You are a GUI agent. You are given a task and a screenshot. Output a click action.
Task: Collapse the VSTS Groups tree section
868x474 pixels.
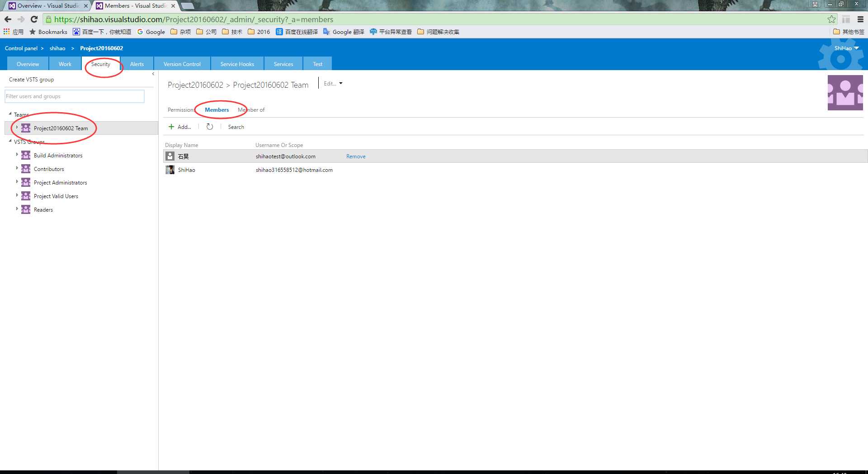pyautogui.click(x=10, y=141)
